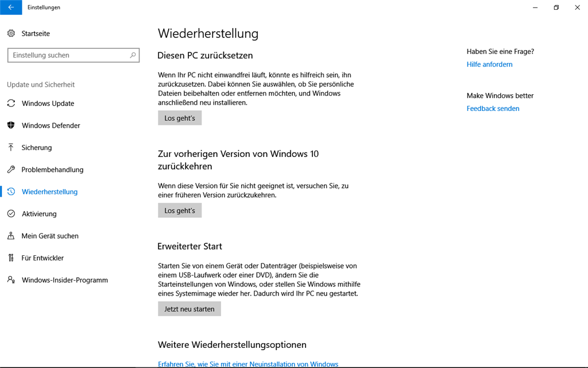The image size is (588, 368).
Task: Open the Hilfe anfordern link
Action: click(x=489, y=64)
